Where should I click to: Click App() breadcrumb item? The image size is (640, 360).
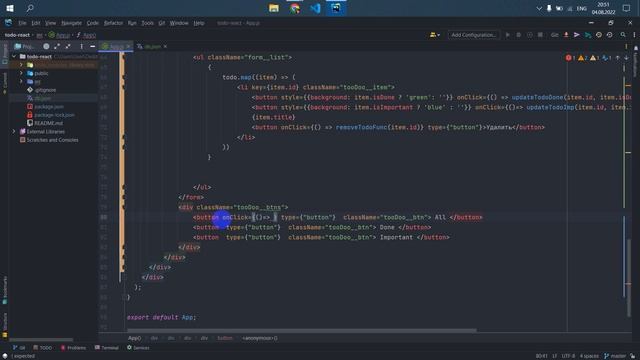coord(134,338)
